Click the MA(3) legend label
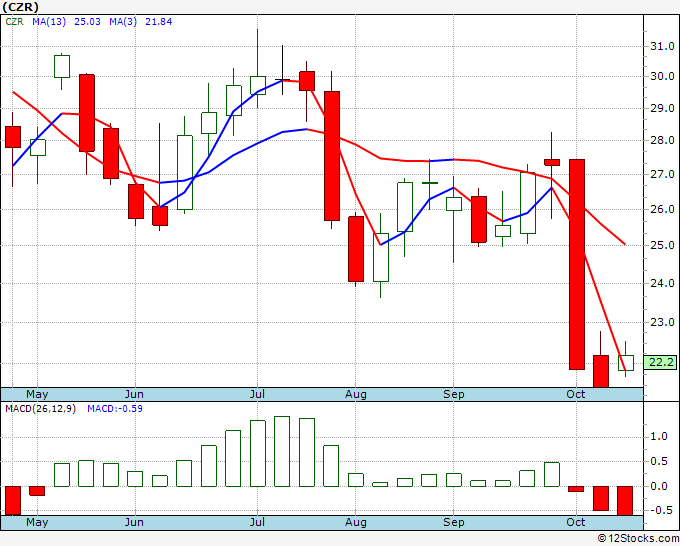680x546 pixels. (x=123, y=21)
